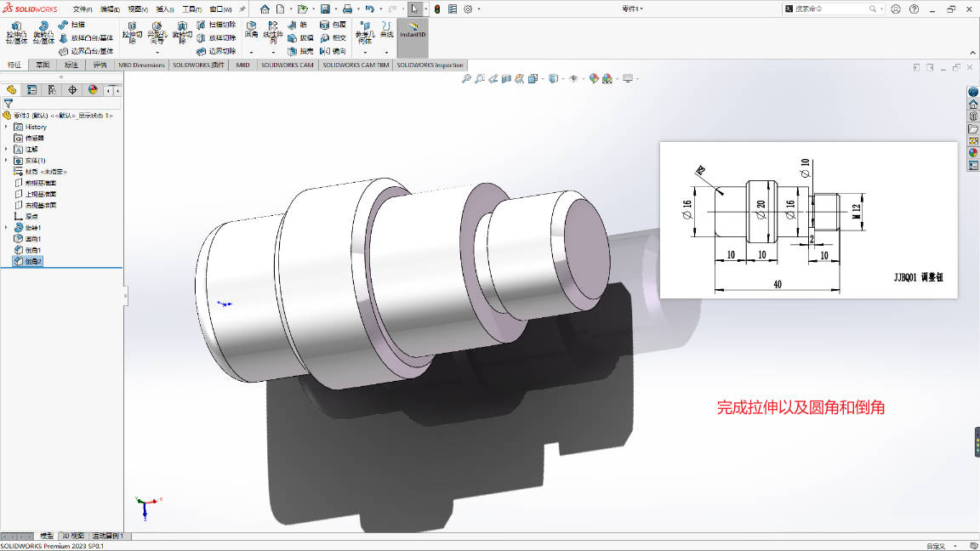Toggle the Select cursor tool
This screenshot has width=980, height=551.
coord(414,9)
